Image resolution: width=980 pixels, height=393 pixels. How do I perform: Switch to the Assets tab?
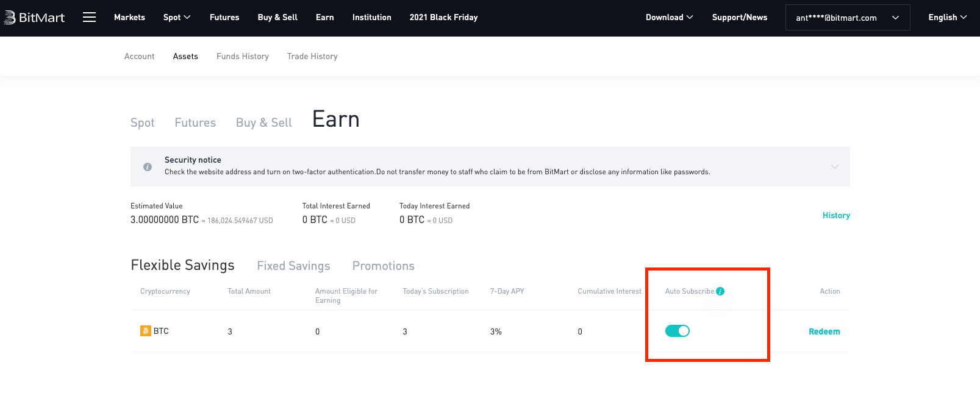pyautogui.click(x=185, y=56)
